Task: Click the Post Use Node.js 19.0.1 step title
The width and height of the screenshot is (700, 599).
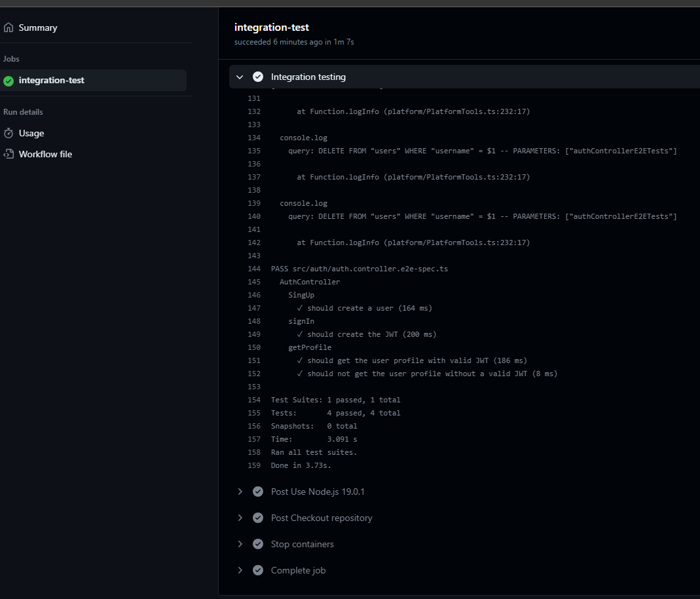Action: point(318,492)
